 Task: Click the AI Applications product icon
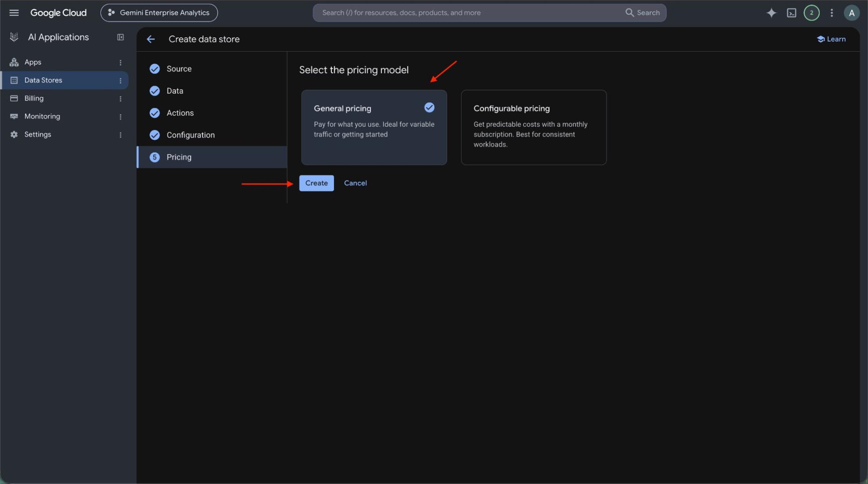[14, 37]
